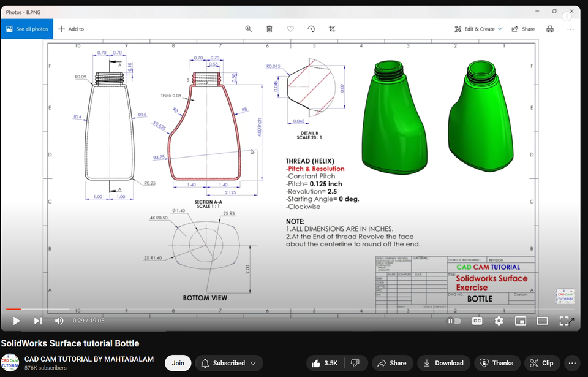
Task: Open YouTube player settings gear
Action: coord(499,321)
